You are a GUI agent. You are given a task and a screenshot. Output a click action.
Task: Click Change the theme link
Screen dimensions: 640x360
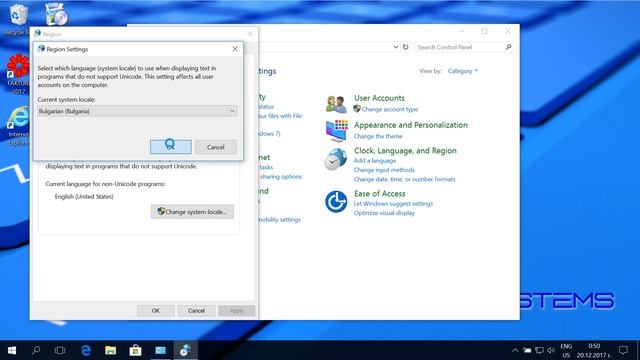[x=378, y=136]
